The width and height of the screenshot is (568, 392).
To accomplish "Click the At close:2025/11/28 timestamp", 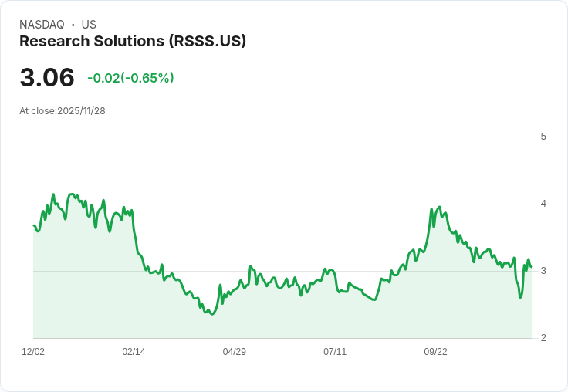I will pyautogui.click(x=63, y=111).
